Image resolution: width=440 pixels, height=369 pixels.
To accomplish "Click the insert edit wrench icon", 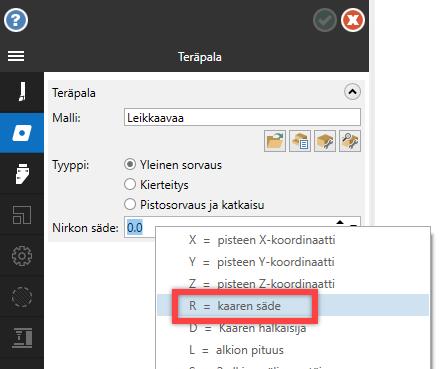I will [x=325, y=141].
